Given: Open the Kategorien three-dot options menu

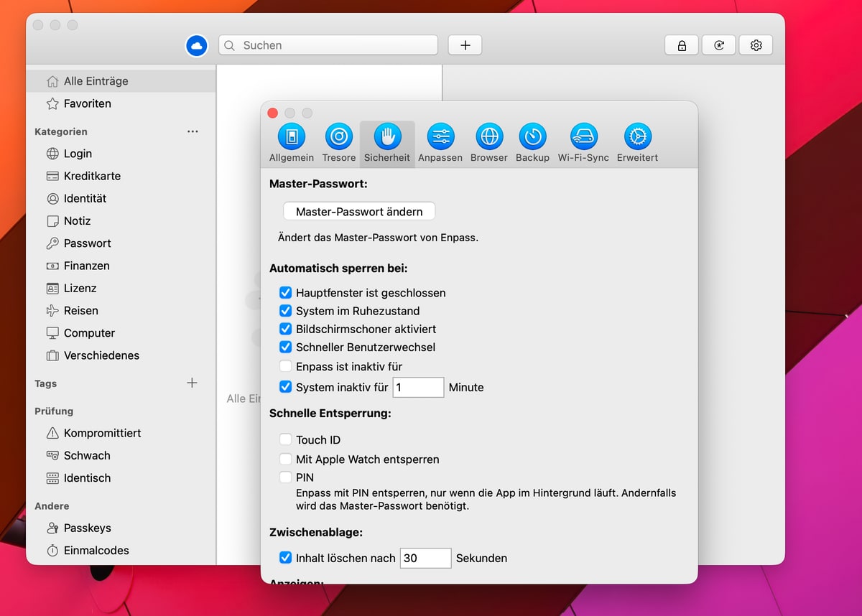Looking at the screenshot, I should pos(193,131).
